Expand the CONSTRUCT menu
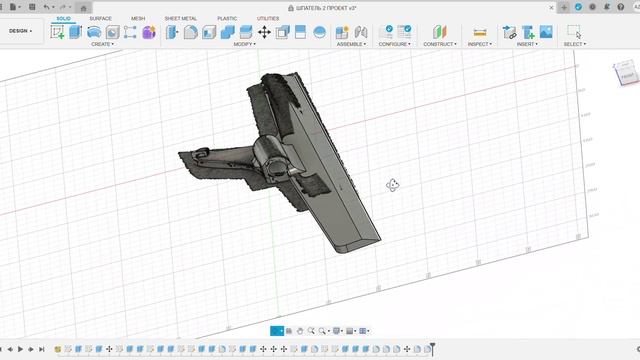 point(440,44)
